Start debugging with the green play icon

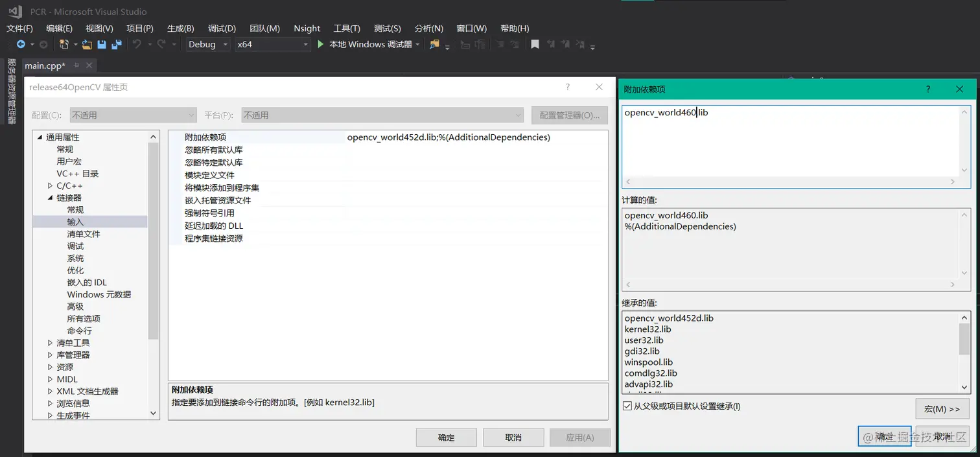coord(321,44)
